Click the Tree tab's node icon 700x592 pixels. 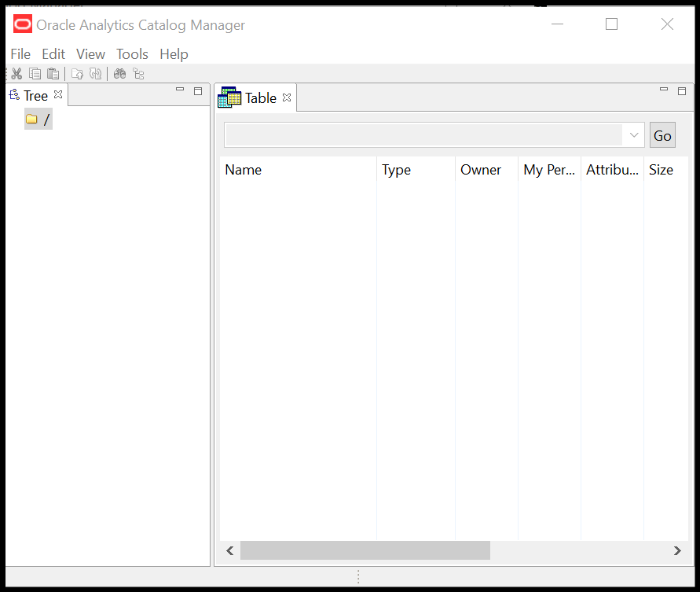coord(15,94)
